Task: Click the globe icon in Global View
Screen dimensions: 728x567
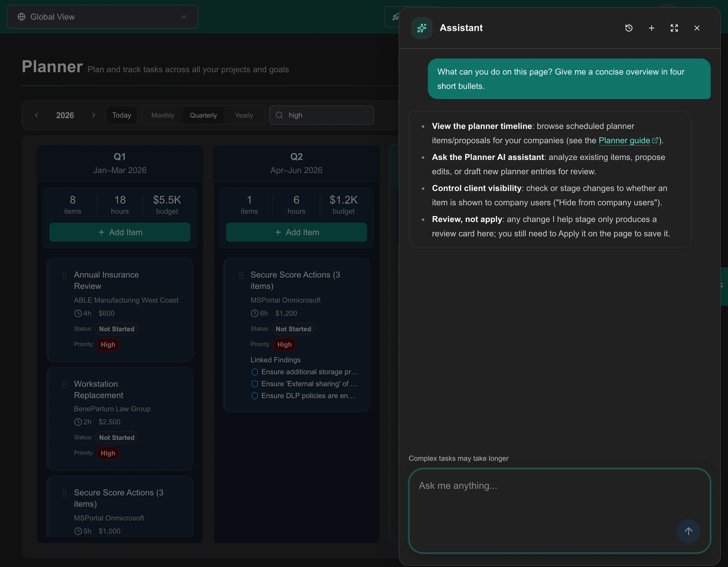Action: coord(22,17)
